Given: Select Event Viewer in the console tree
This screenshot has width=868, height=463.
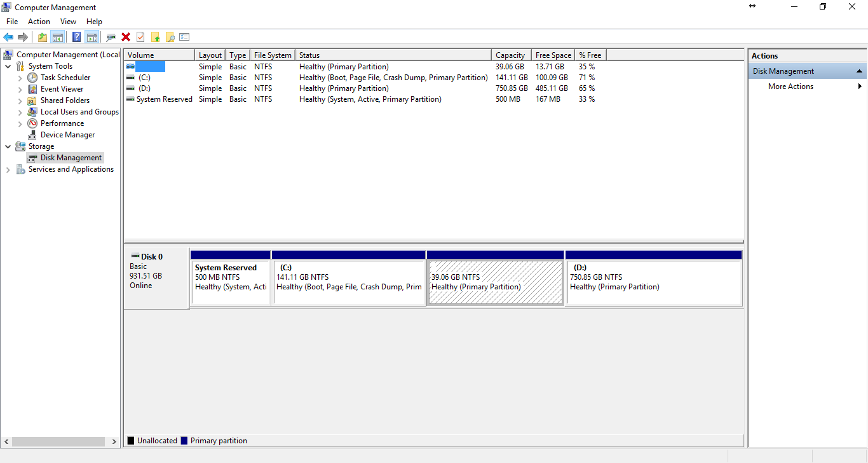Looking at the screenshot, I should coord(62,89).
